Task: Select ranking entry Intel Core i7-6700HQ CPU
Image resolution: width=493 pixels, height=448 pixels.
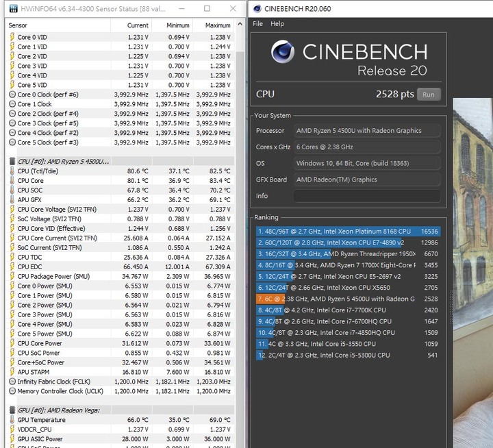Action: [x=348, y=321]
